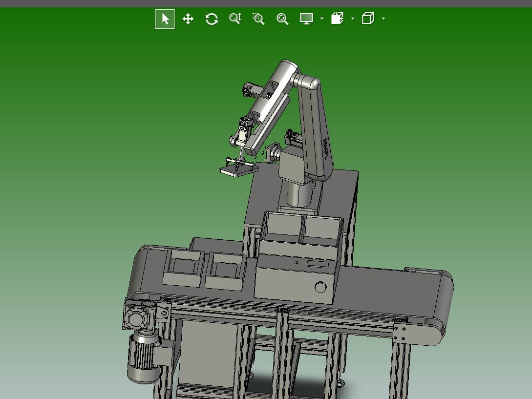Click the Zoom to Fit icon
This screenshot has height=399, width=532.
pyautogui.click(x=282, y=19)
